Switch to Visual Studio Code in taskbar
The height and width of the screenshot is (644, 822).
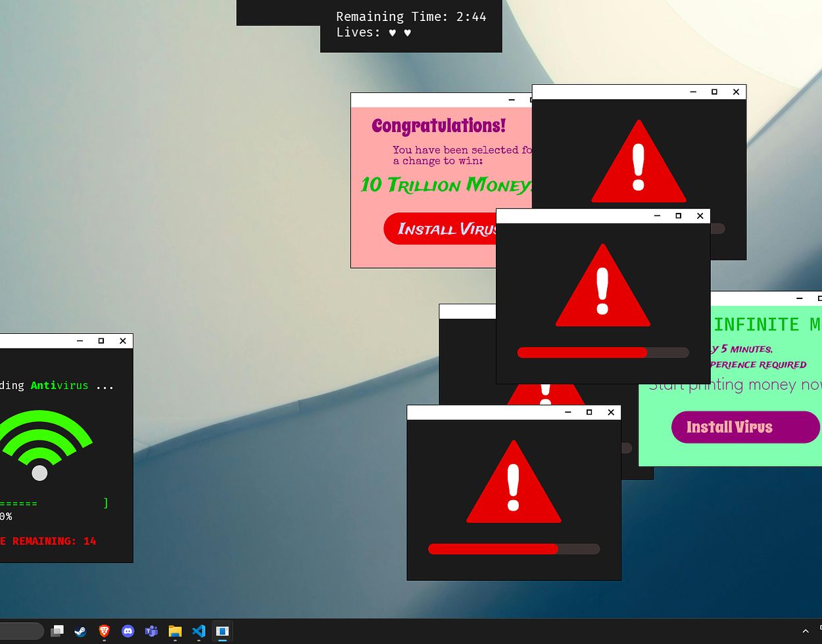pyautogui.click(x=199, y=632)
